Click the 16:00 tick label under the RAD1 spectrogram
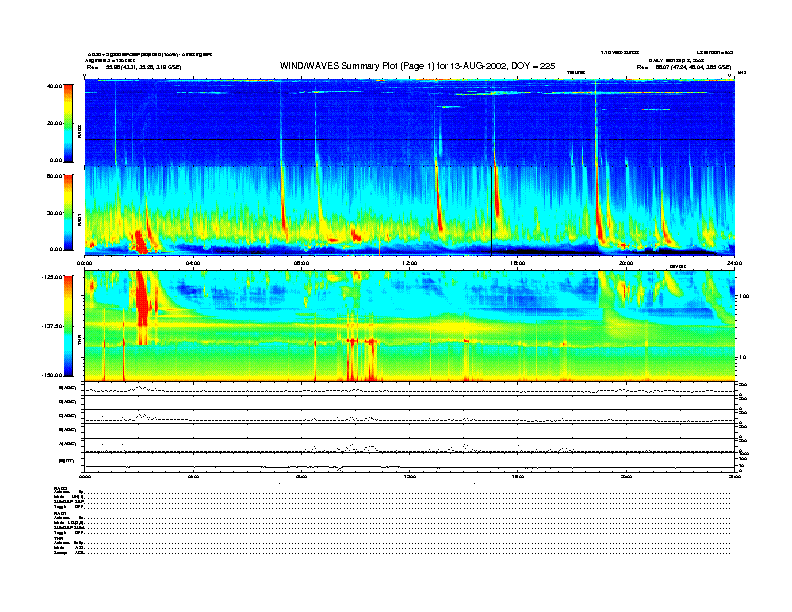This screenshot has height=612, width=792. [x=518, y=263]
